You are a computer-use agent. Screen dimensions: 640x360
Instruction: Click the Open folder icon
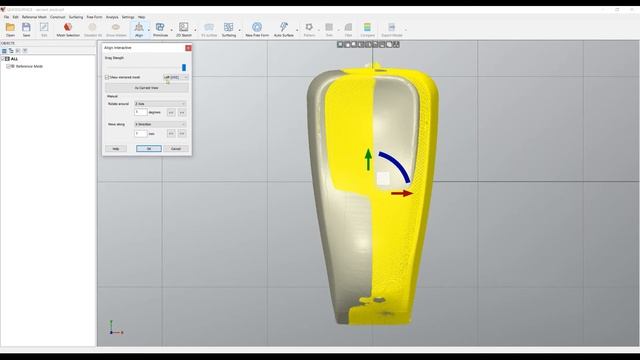pyautogui.click(x=10, y=27)
